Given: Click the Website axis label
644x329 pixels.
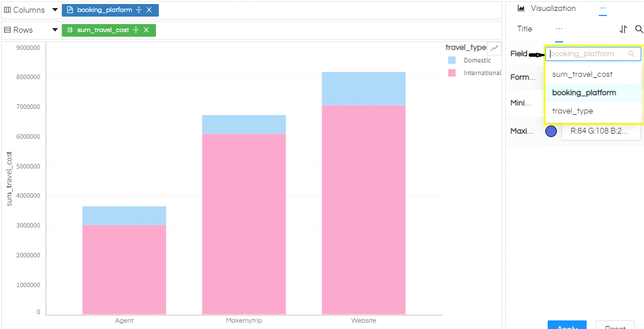Looking at the screenshot, I should coord(364,320).
